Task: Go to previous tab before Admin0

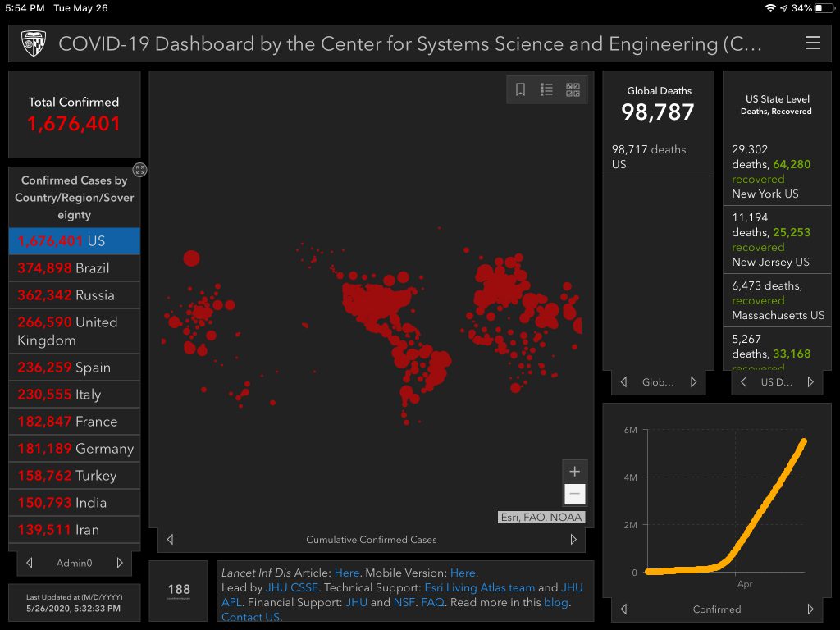Action: [30, 563]
